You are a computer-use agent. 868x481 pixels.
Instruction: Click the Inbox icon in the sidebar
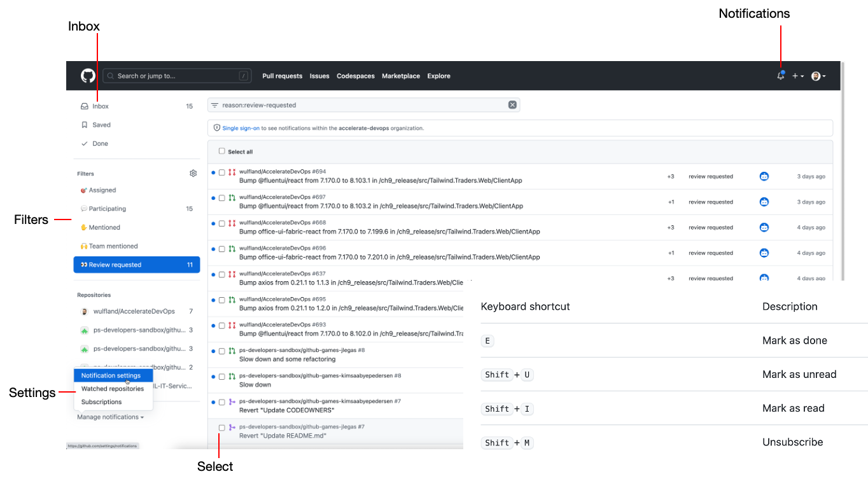(85, 106)
